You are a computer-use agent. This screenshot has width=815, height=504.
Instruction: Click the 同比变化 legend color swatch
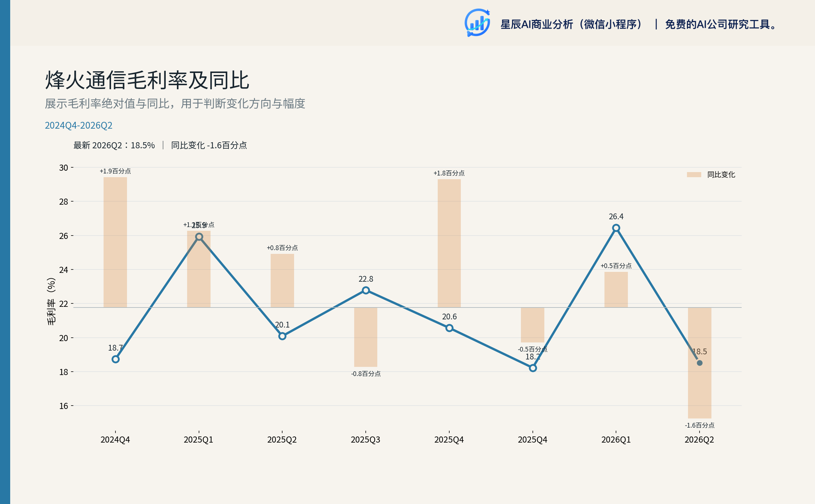pos(694,174)
